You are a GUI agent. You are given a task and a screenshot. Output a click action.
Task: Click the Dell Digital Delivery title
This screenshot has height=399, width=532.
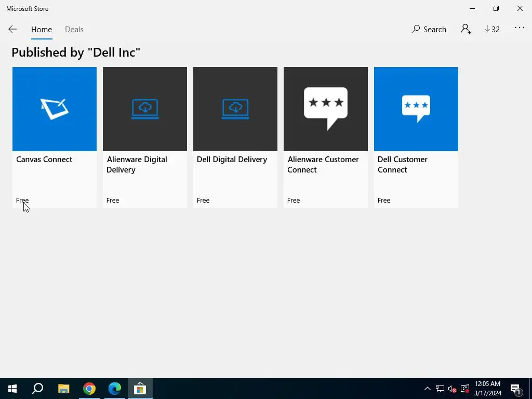(232, 159)
